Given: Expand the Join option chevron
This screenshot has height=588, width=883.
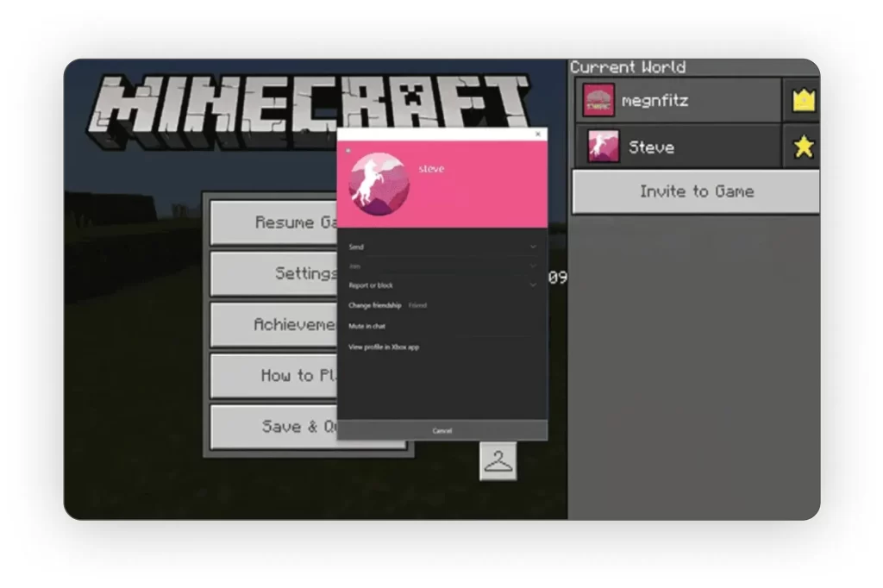Looking at the screenshot, I should point(532,266).
